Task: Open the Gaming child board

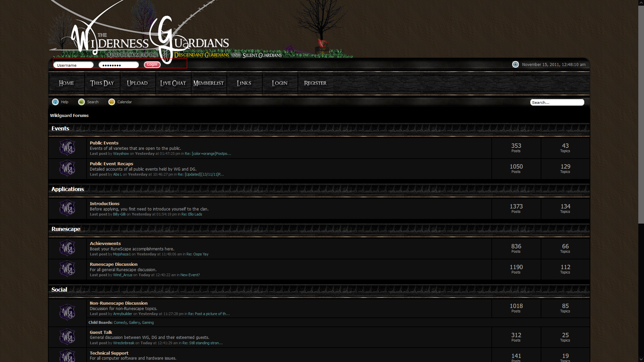Action: [x=148, y=322]
